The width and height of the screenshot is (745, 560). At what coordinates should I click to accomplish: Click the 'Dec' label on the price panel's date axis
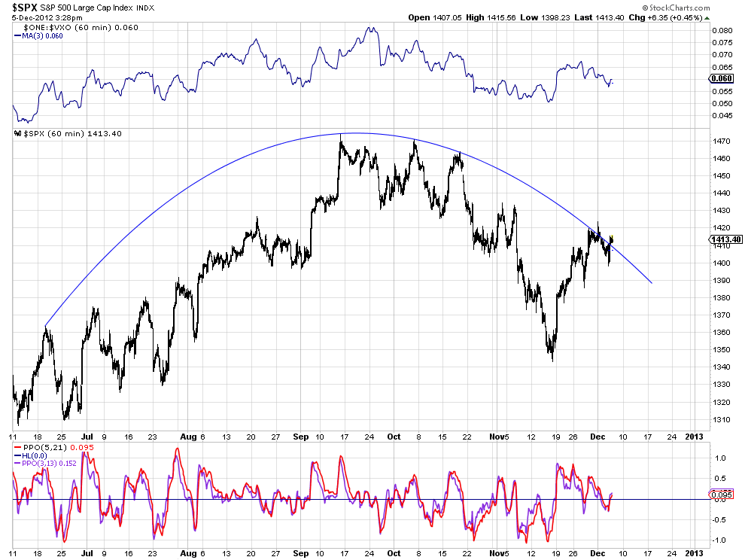point(598,437)
